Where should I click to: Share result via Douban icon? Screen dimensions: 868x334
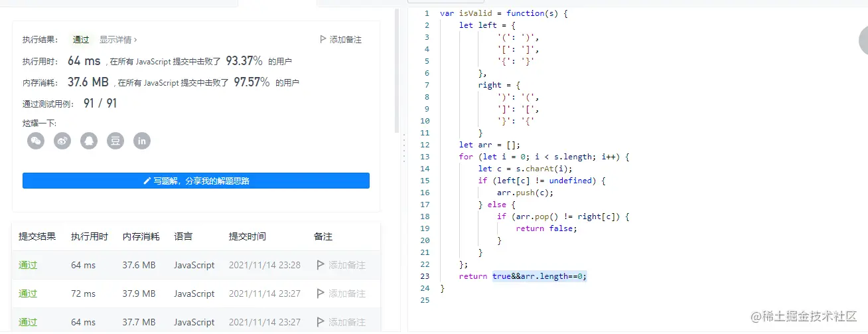coord(115,141)
